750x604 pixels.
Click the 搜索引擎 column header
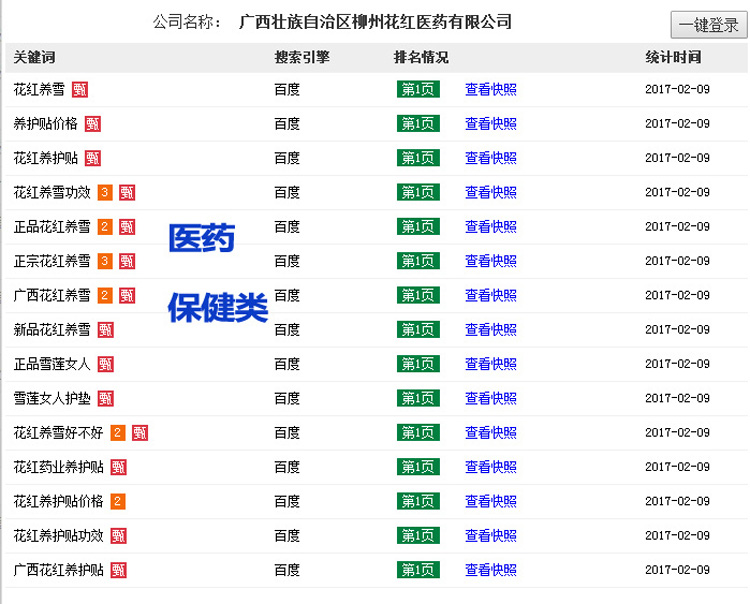[x=302, y=57]
